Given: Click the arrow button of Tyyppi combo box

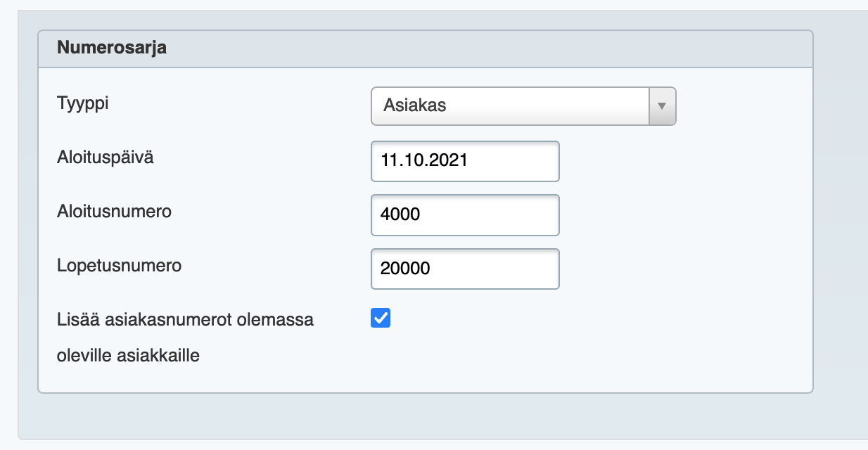Looking at the screenshot, I should 661,106.
